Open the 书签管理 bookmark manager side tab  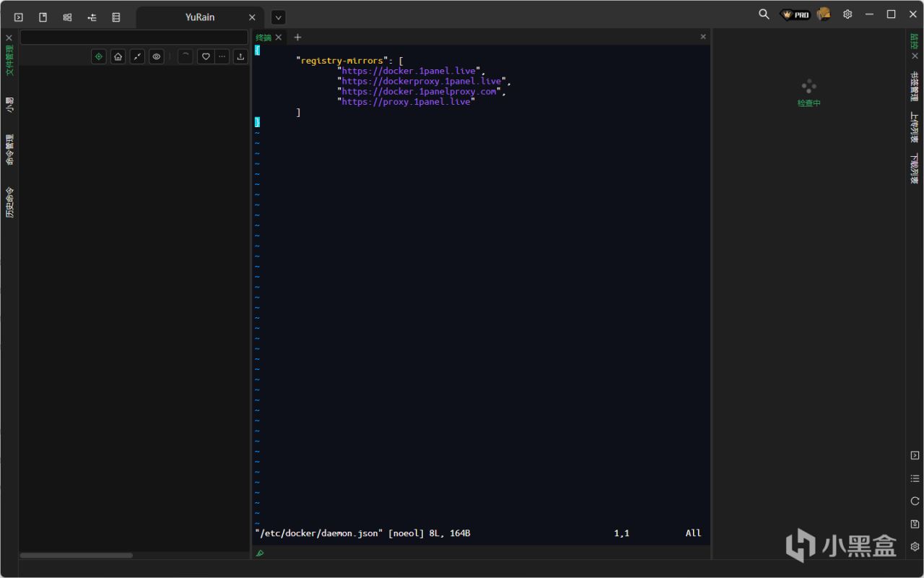click(915, 86)
